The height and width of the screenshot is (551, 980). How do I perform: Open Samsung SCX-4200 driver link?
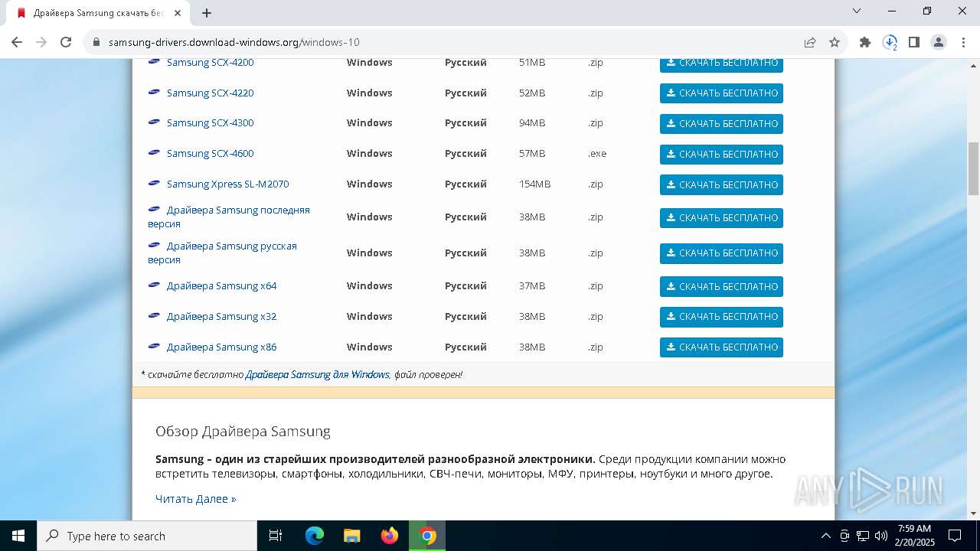210,63
